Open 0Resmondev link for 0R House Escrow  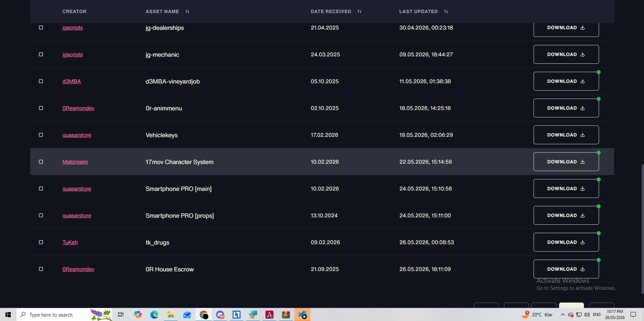78,269
